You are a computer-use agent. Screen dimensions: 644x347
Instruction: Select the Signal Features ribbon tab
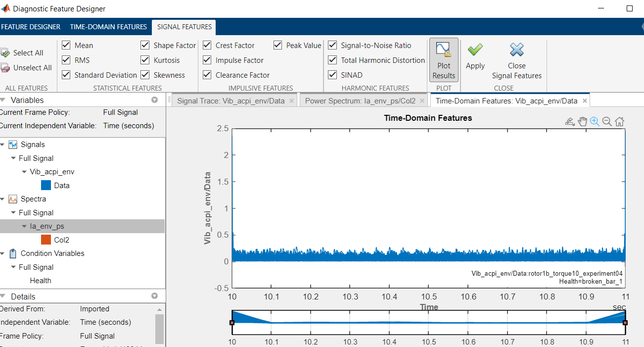tap(184, 27)
